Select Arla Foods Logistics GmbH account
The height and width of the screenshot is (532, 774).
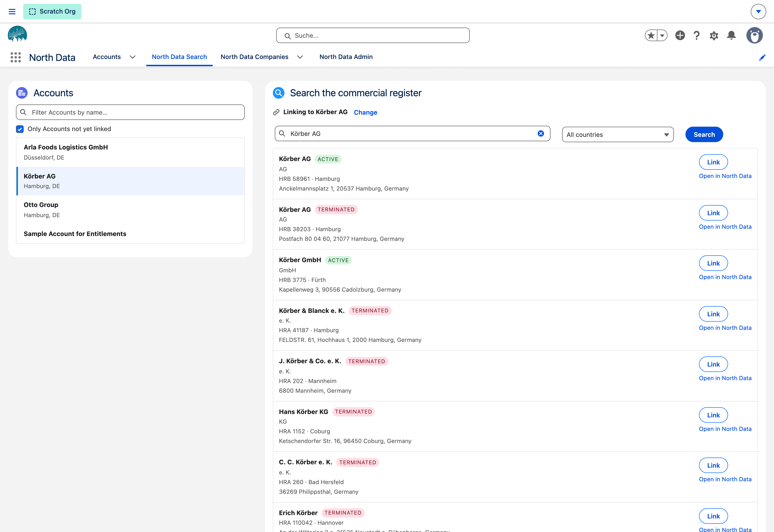130,152
